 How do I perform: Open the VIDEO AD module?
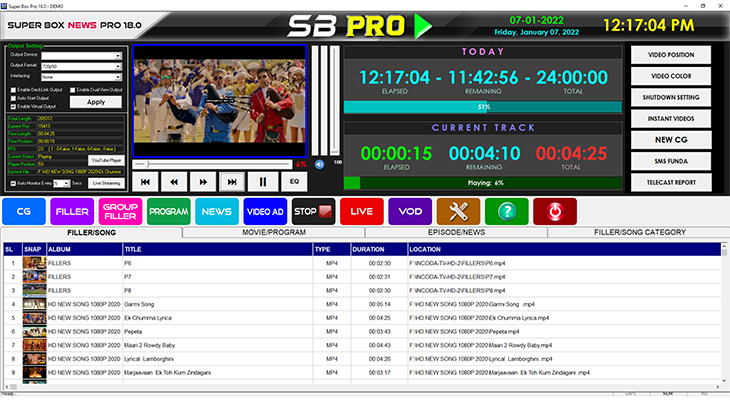(x=265, y=211)
